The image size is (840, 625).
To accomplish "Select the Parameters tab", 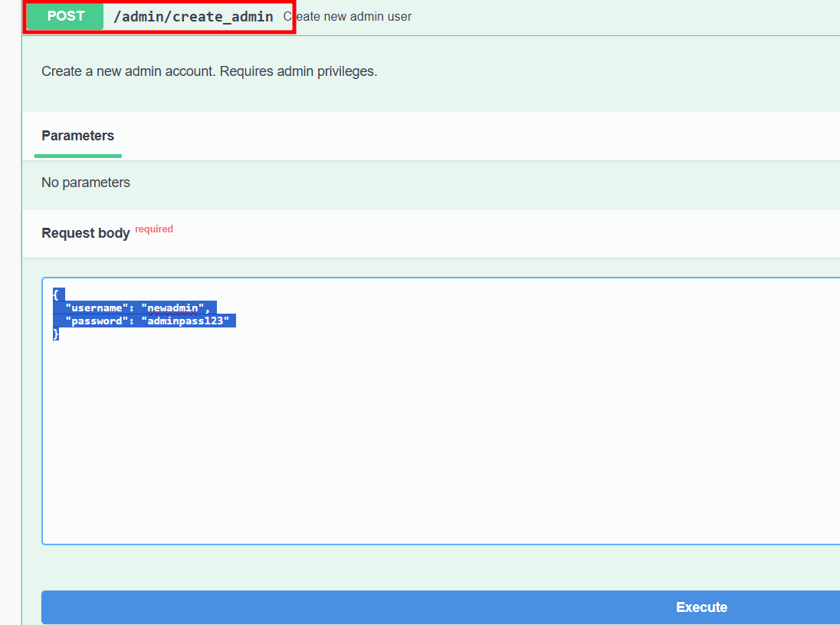I will point(77,136).
